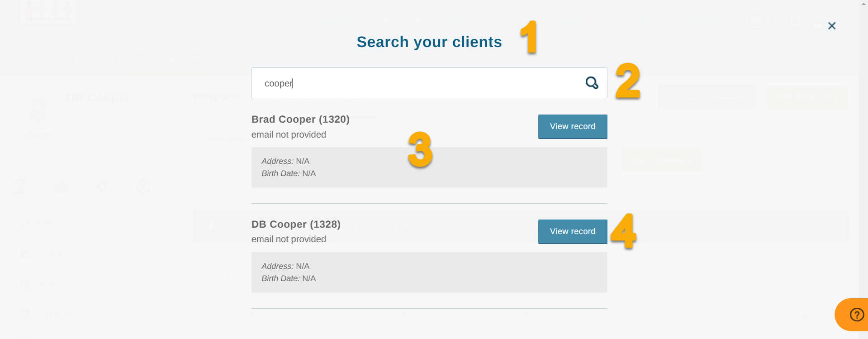Click the funnel filter icon in Programs table
The height and width of the screenshot is (339, 868).
tap(210, 225)
